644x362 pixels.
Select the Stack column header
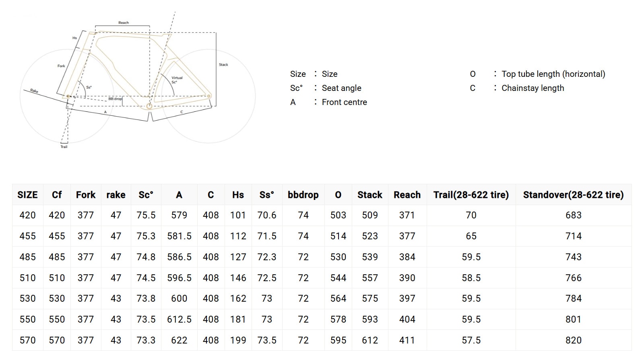(369, 195)
